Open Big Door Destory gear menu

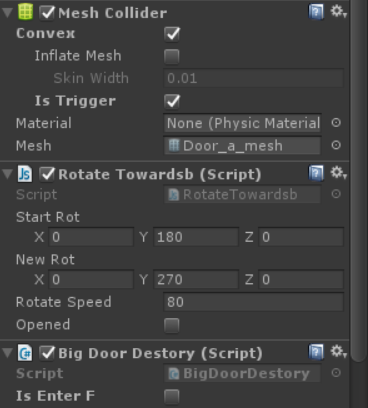(x=338, y=352)
